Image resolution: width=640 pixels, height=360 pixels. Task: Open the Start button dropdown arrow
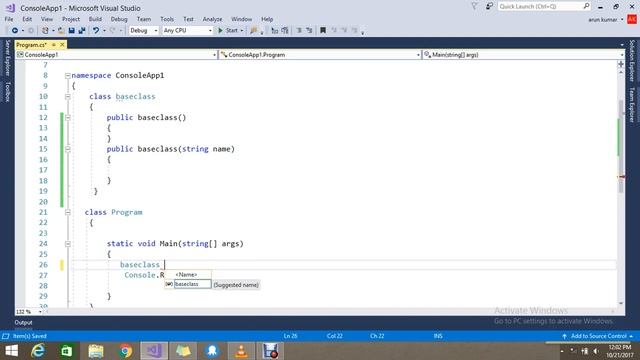[x=242, y=31]
